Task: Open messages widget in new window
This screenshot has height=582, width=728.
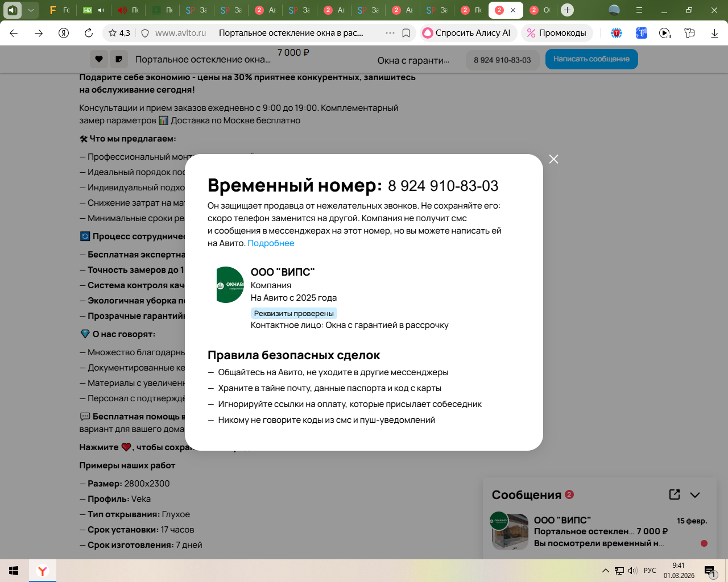Action: pyautogui.click(x=675, y=494)
